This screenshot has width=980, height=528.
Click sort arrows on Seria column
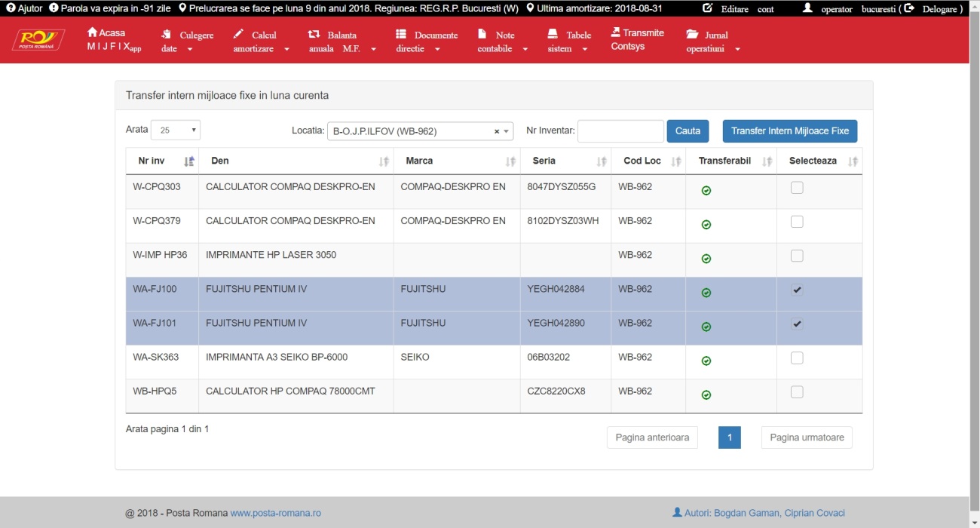click(x=602, y=161)
